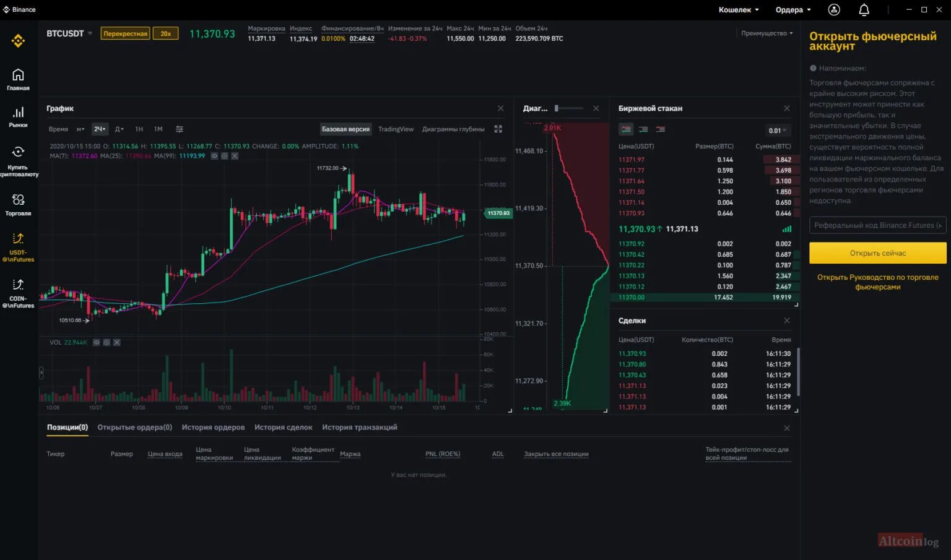This screenshot has height=560, width=951.
Task: Show combined bids and asks order book view
Action: 626,129
